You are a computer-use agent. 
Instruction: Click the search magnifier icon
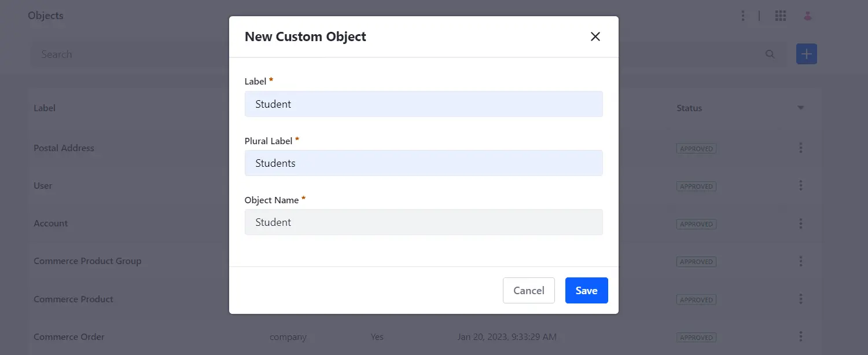pyautogui.click(x=770, y=54)
